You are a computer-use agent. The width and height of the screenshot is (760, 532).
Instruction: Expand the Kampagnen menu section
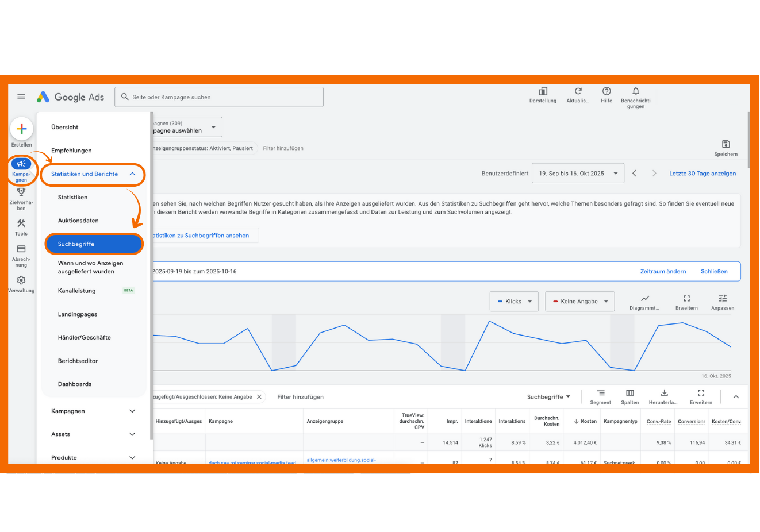(x=132, y=411)
